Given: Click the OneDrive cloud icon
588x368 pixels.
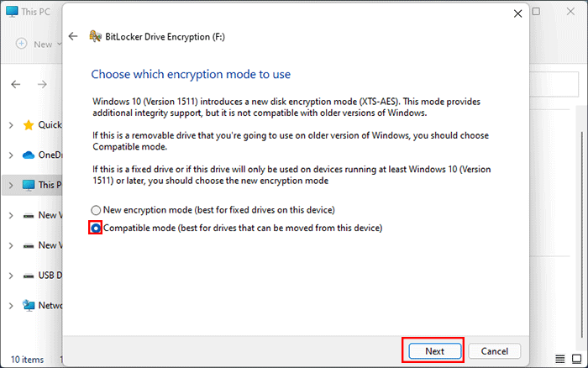Looking at the screenshot, I should 29,155.
